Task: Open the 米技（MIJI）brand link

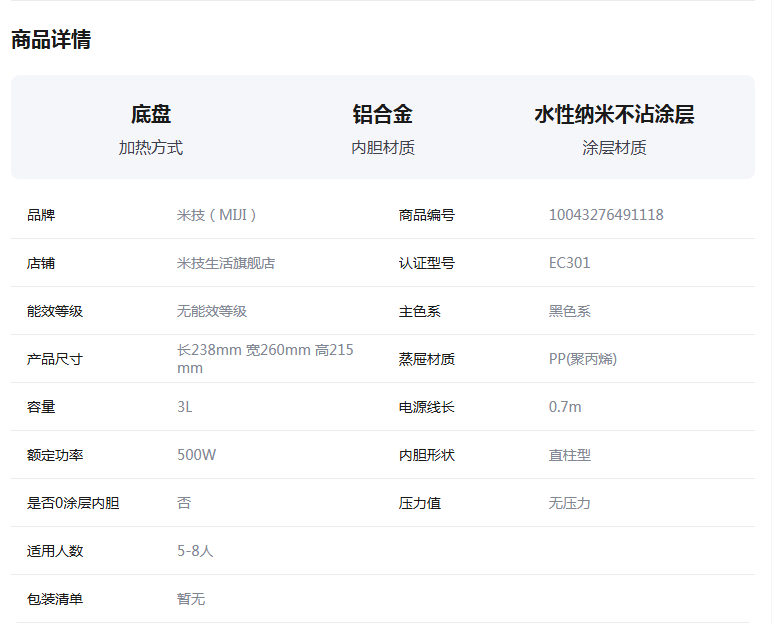Action: coord(217,215)
